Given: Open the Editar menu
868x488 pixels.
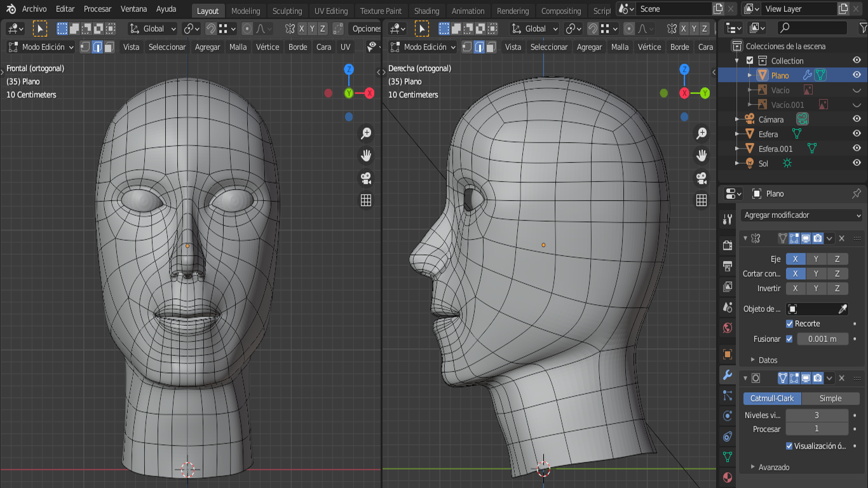Looking at the screenshot, I should pyautogui.click(x=65, y=9).
